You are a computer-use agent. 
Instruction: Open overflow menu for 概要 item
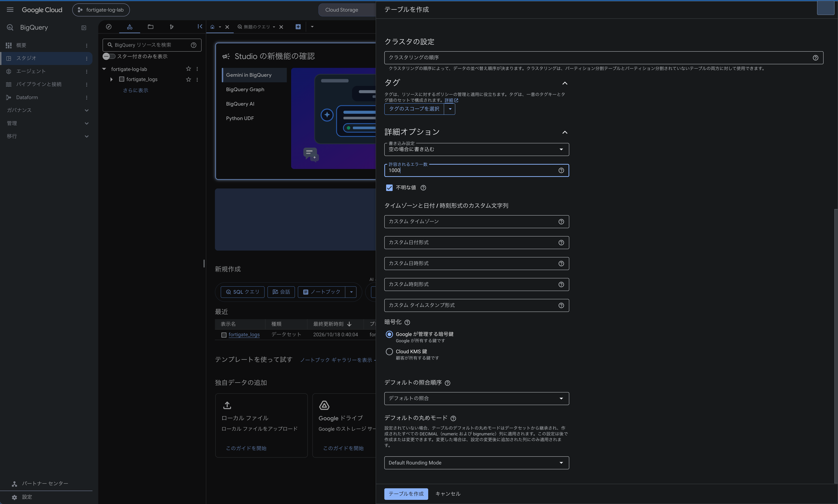click(87, 45)
